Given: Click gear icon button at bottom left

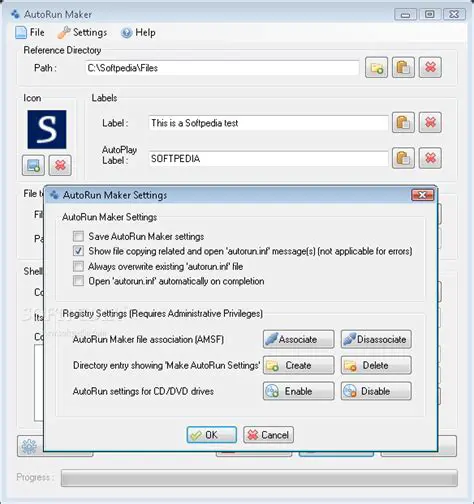Looking at the screenshot, I should [x=29, y=446].
